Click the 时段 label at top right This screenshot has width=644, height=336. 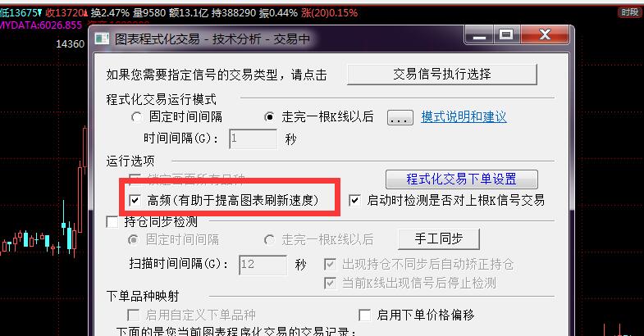pyautogui.click(x=629, y=12)
